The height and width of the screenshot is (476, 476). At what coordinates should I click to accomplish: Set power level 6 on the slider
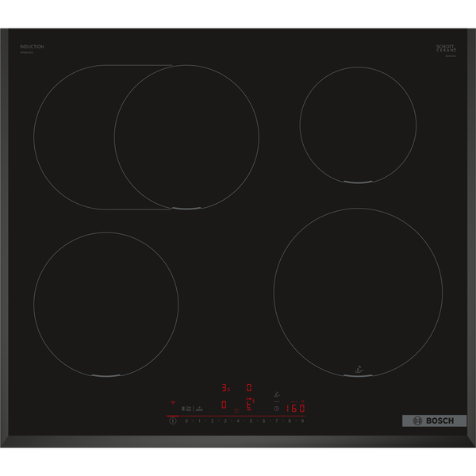point(264,420)
